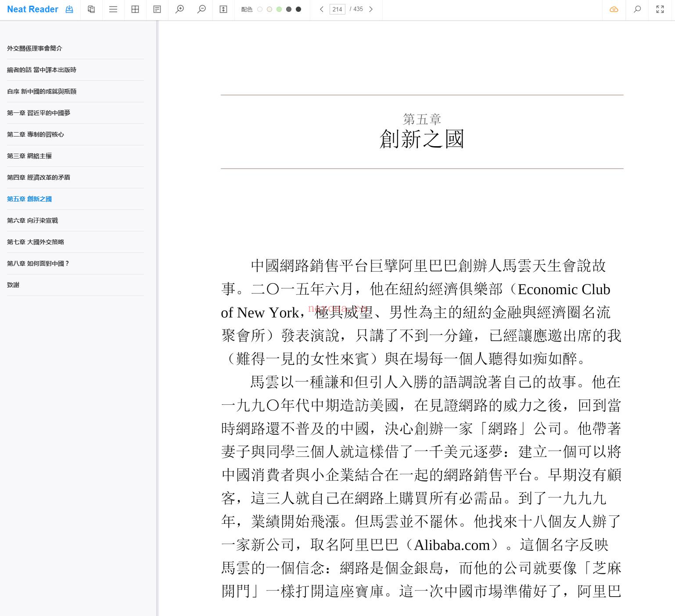Click the line spacing/fit height icon

click(x=223, y=9)
